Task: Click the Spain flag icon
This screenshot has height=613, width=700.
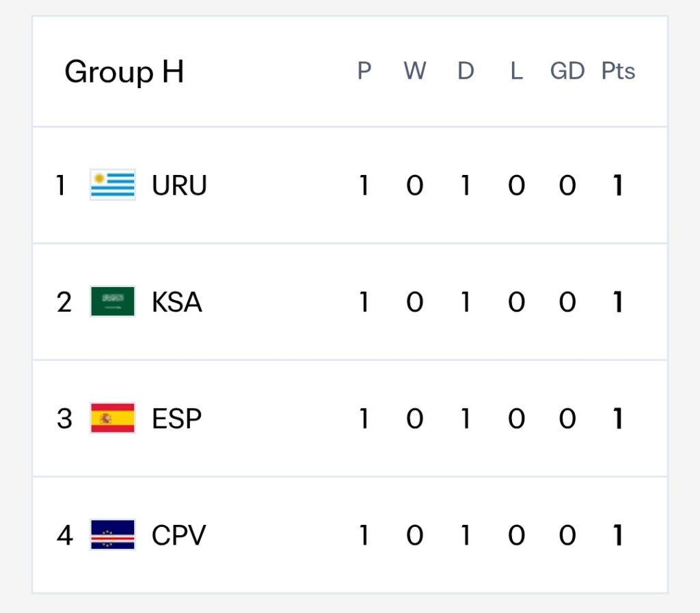Action: point(113,418)
